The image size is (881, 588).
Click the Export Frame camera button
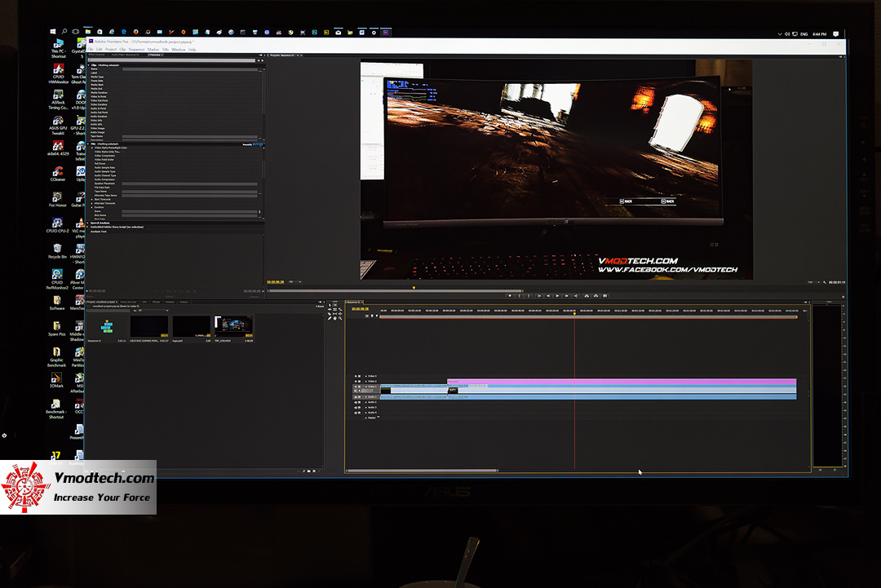point(605,296)
